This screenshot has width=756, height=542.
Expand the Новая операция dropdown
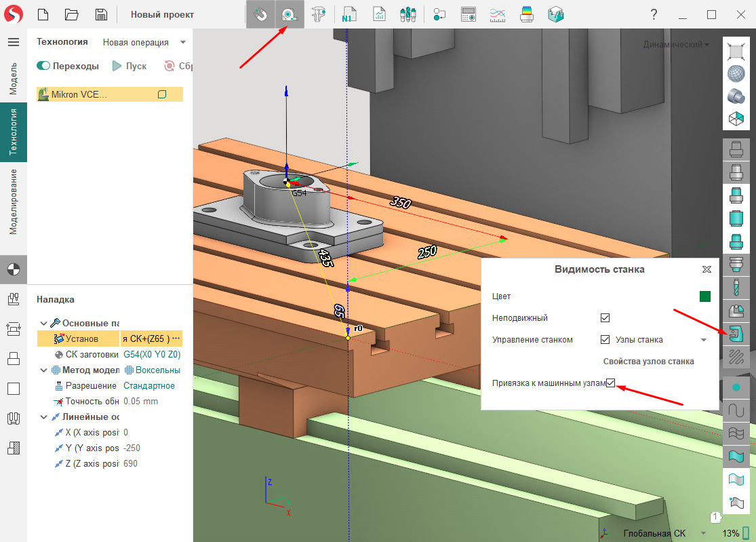182,42
